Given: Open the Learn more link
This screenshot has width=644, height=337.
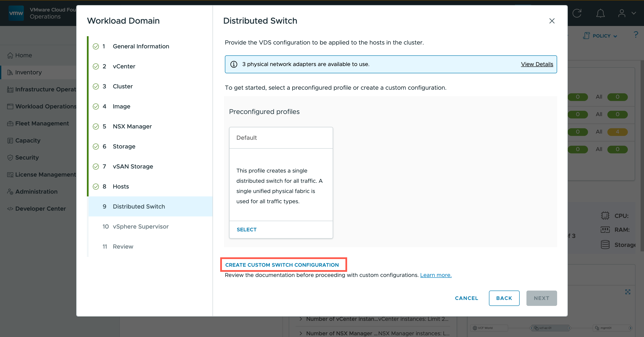Looking at the screenshot, I should (x=436, y=275).
